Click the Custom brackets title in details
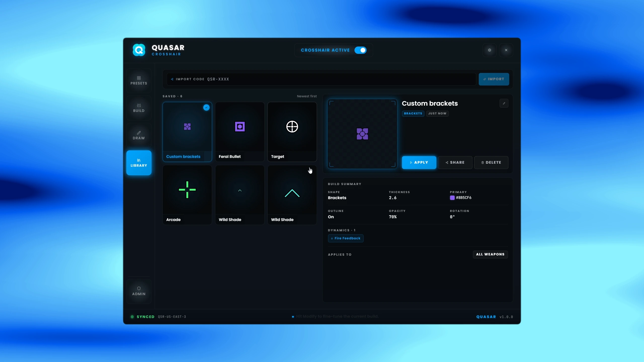Image resolution: width=644 pixels, height=362 pixels. tap(430, 104)
